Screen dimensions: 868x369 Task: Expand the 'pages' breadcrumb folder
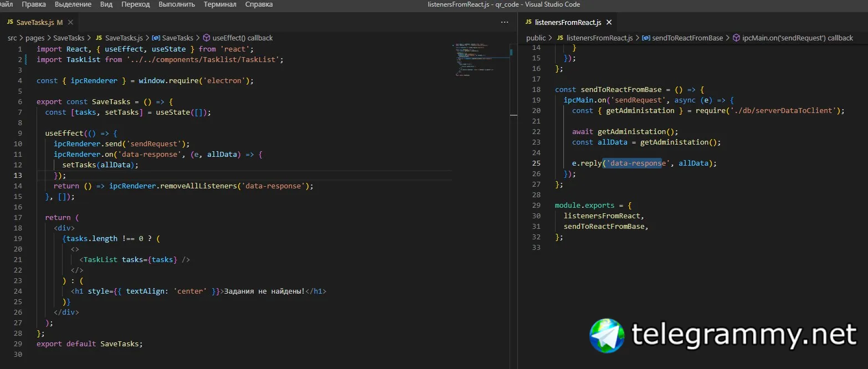35,38
